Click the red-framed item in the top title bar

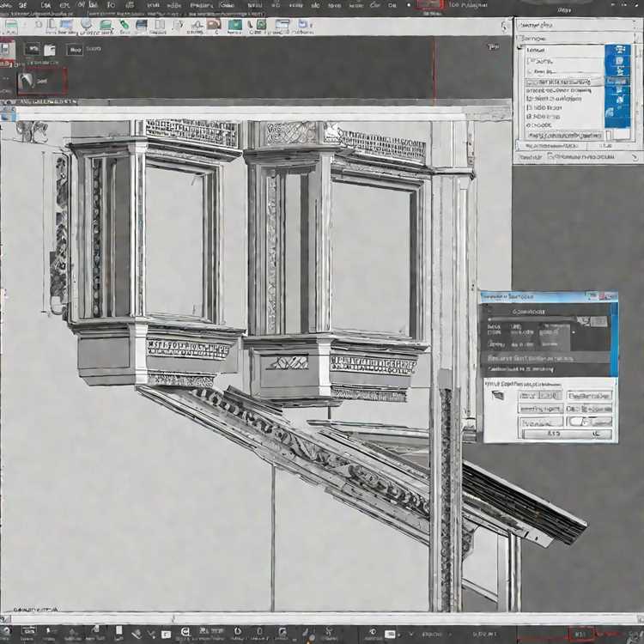click(x=430, y=5)
